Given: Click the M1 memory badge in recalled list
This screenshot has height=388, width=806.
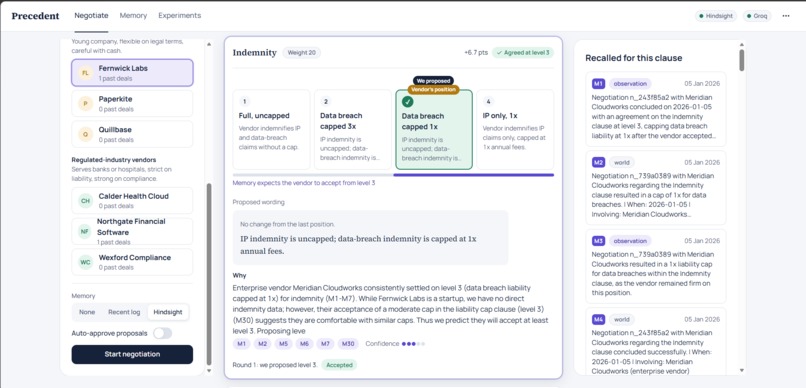Looking at the screenshot, I should 598,84.
